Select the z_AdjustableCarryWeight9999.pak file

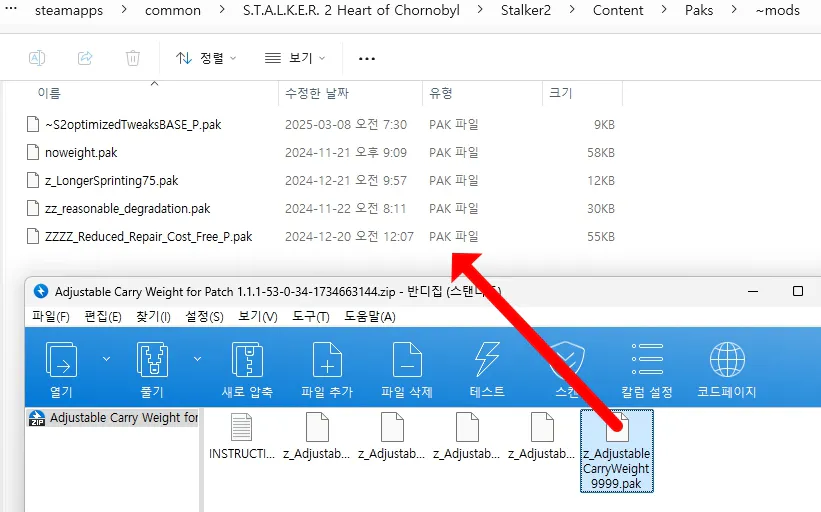[617, 452]
